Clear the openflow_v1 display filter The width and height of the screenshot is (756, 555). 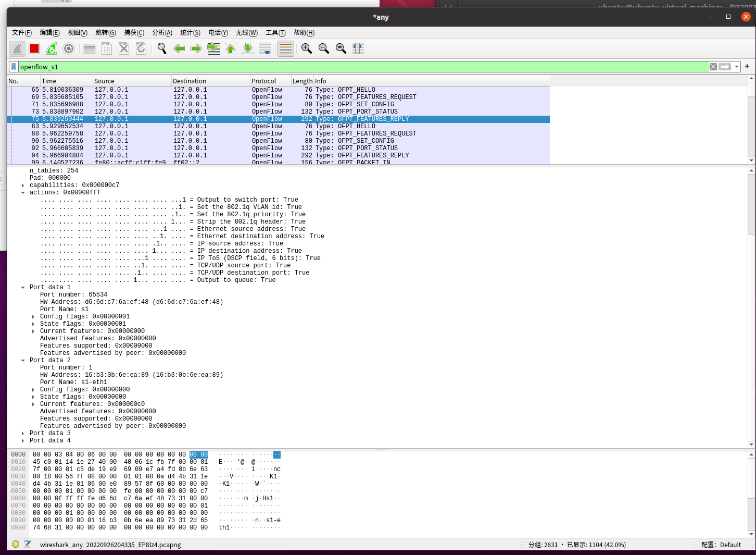(x=713, y=67)
